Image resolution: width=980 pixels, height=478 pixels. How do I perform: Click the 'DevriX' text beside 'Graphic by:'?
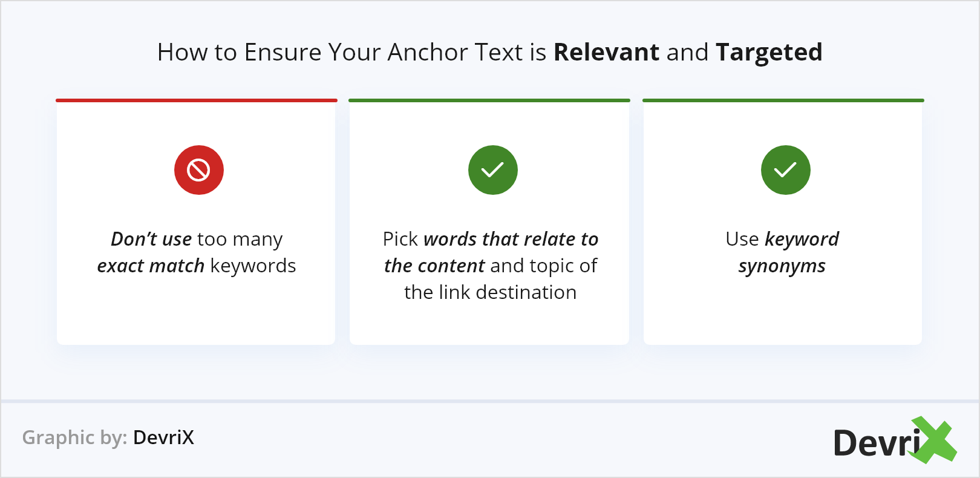163,437
